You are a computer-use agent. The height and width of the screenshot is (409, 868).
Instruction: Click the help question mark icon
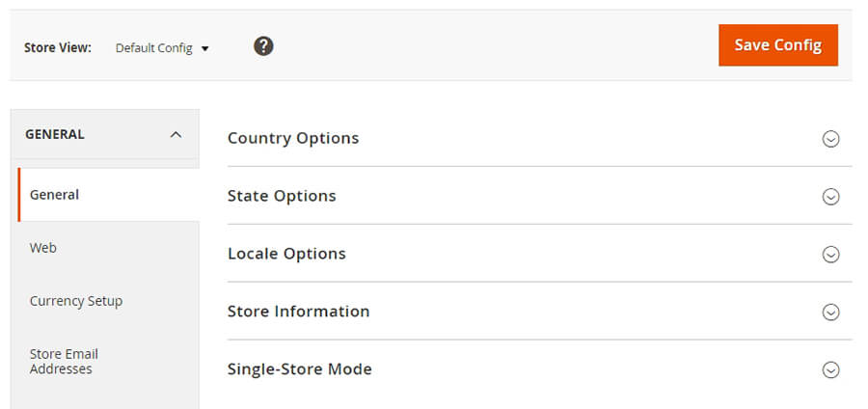[263, 46]
